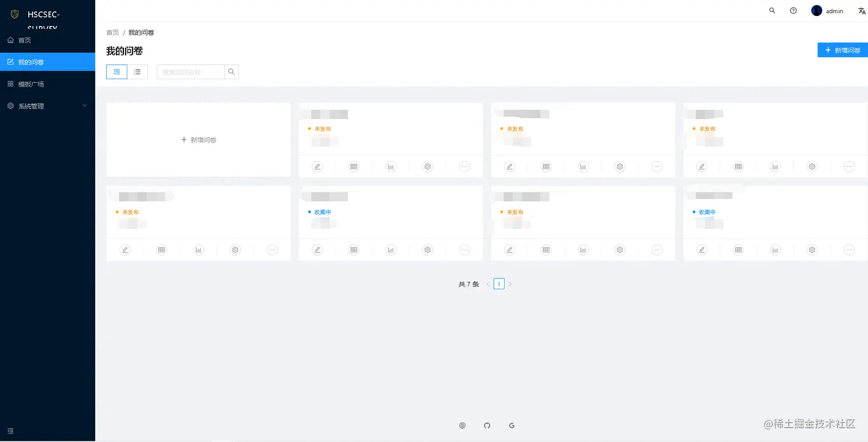
Task: Open the GitHub footer icon
Action: 487,426
